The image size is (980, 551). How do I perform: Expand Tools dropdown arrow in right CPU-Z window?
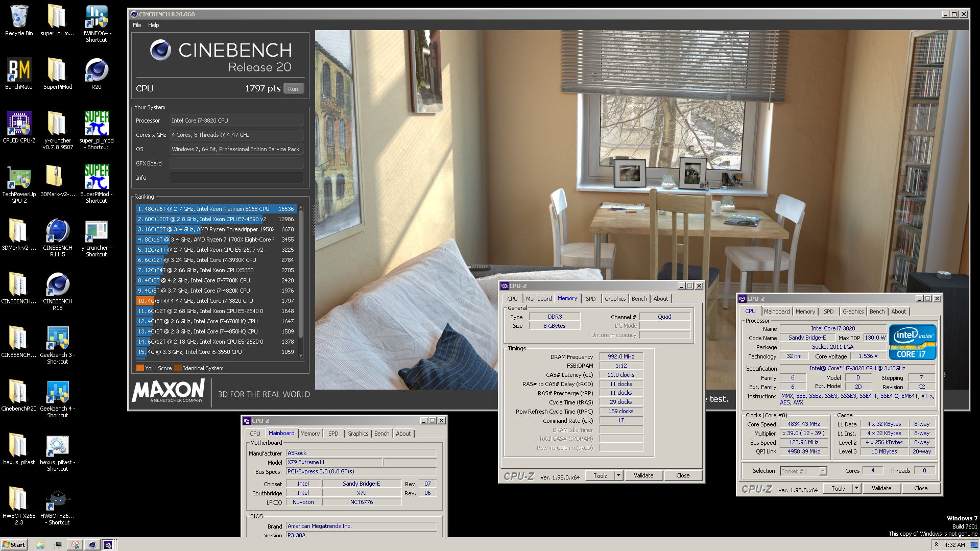(857, 488)
